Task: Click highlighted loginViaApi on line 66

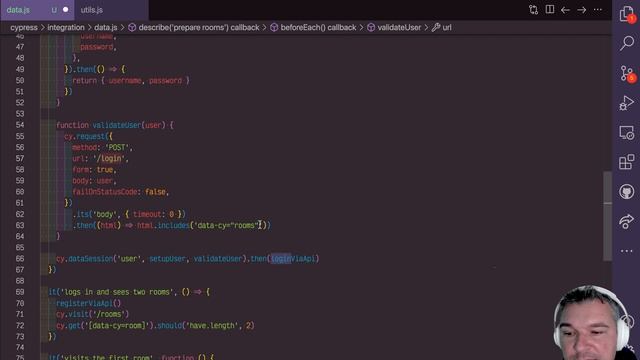Action: [x=293, y=258]
